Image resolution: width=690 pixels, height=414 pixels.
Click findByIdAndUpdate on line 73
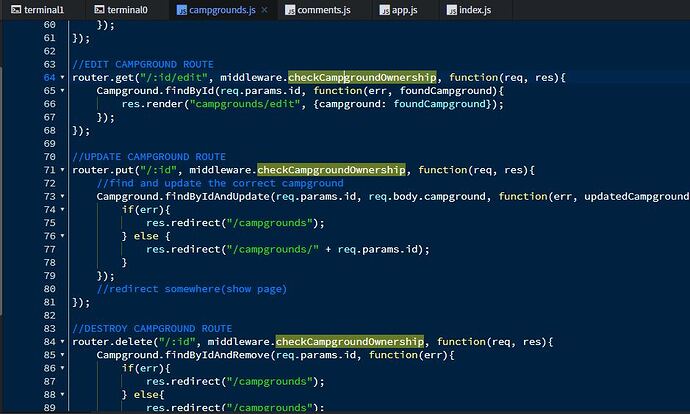217,196
